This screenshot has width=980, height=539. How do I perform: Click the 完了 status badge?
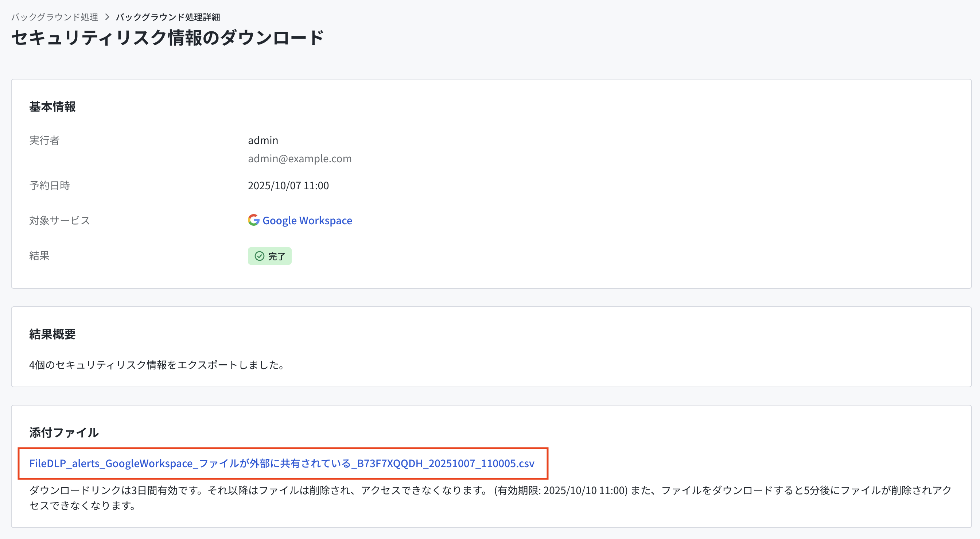coord(270,256)
